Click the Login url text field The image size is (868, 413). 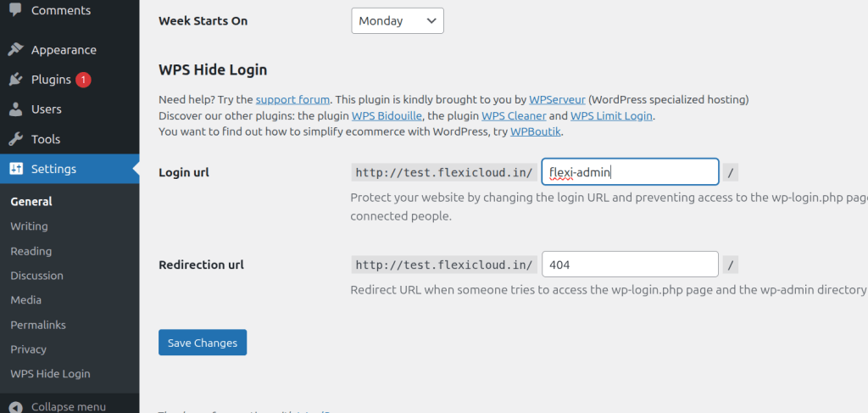[629, 172]
